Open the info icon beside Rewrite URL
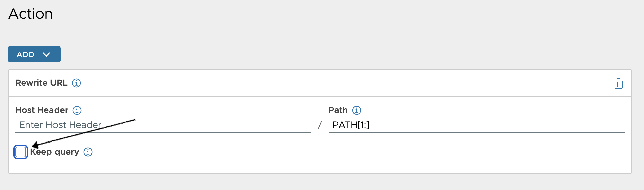The image size is (644, 190). click(76, 83)
